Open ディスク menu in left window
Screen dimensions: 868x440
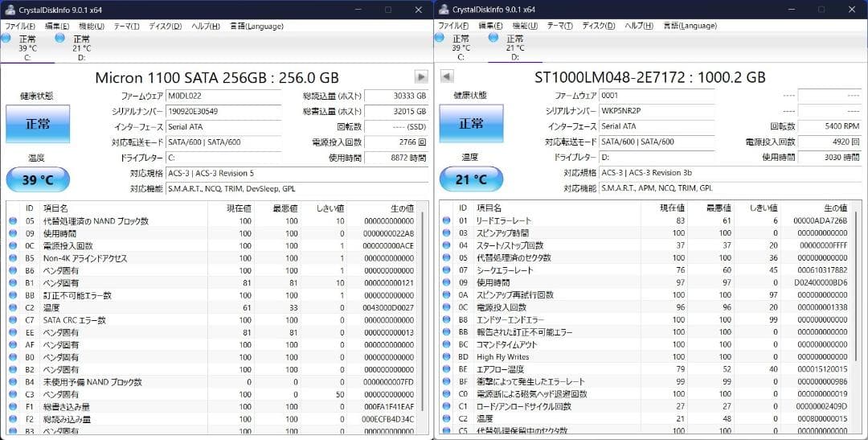(x=165, y=26)
